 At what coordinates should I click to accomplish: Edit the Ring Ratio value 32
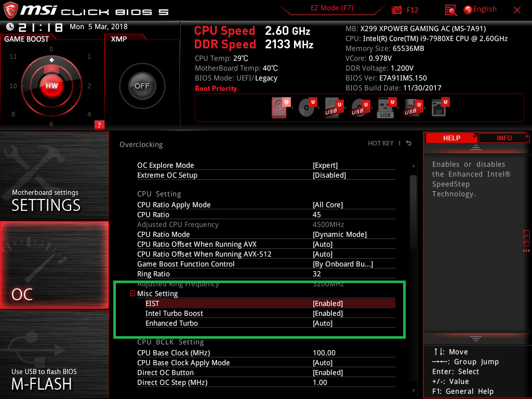pos(316,273)
